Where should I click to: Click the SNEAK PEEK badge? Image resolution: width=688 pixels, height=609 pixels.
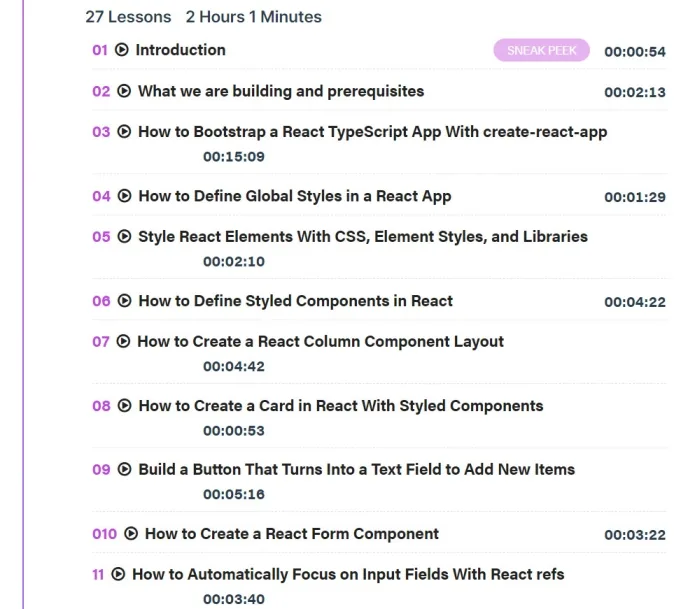541,50
